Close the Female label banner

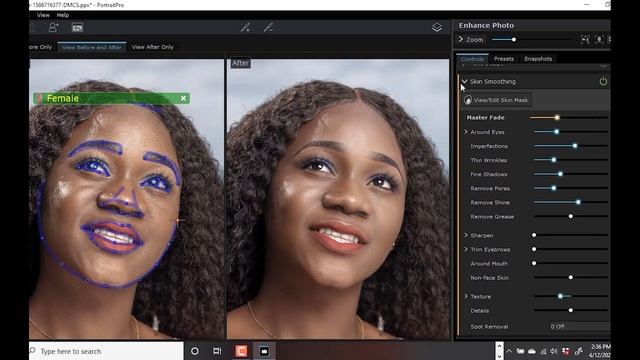tap(183, 98)
